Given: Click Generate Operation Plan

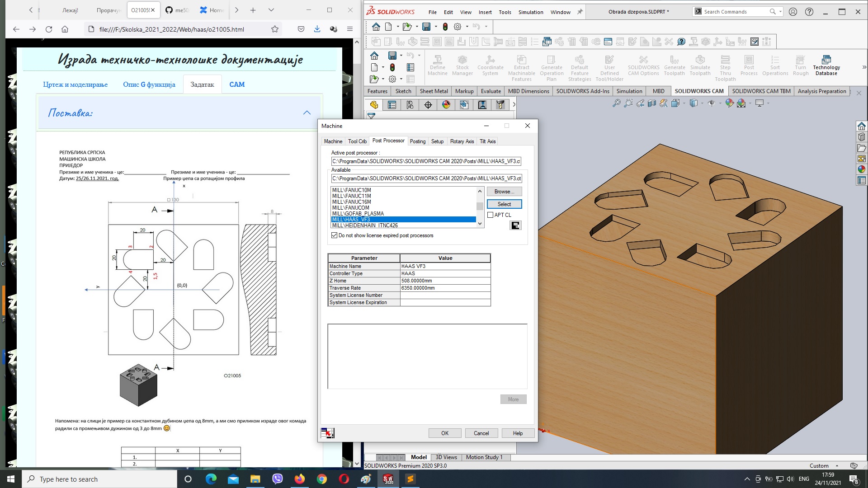Looking at the screenshot, I should [x=551, y=68].
